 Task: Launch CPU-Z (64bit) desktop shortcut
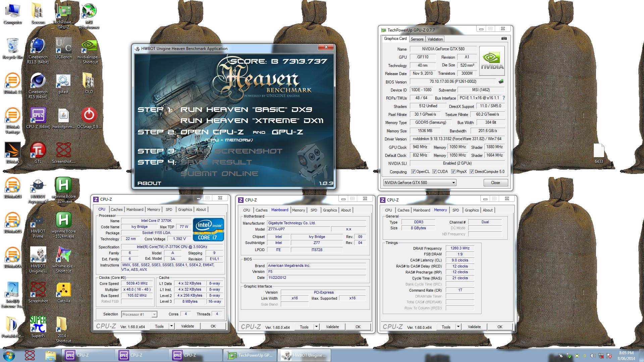click(x=38, y=118)
